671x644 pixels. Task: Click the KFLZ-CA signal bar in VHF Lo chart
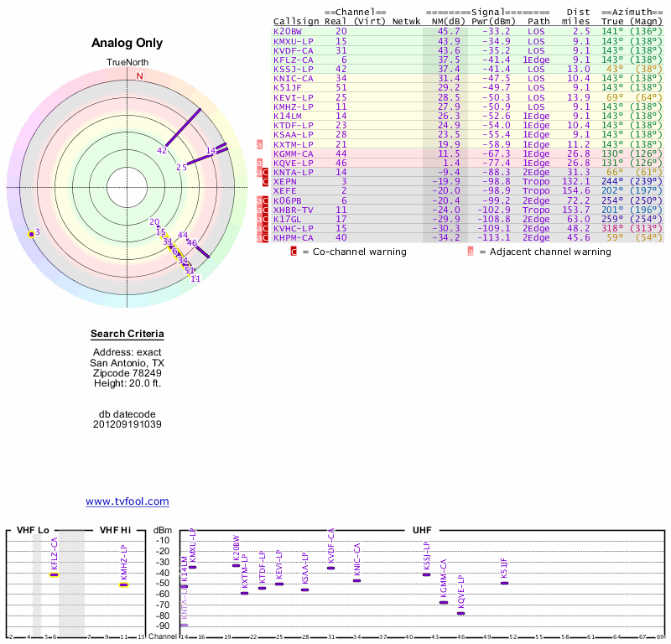(x=55, y=574)
